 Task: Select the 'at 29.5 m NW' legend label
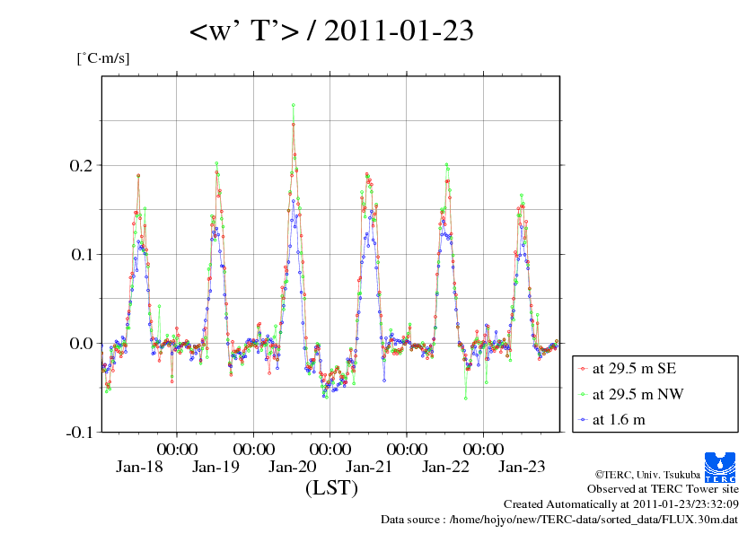(x=637, y=394)
